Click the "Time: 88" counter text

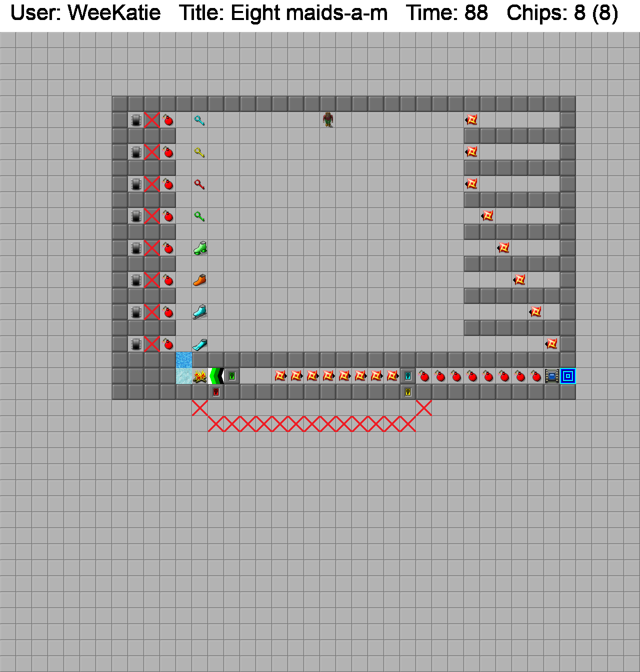coord(446,13)
